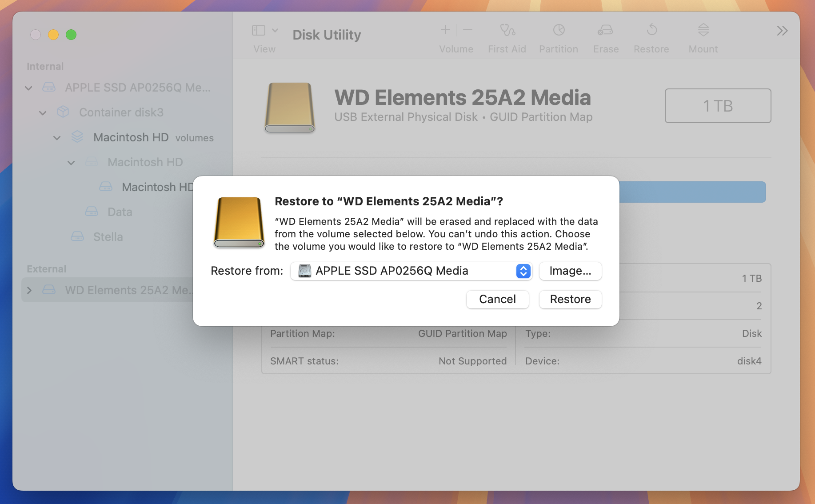Image resolution: width=815 pixels, height=504 pixels.
Task: Open the sidebar View icon
Action: pos(258,30)
